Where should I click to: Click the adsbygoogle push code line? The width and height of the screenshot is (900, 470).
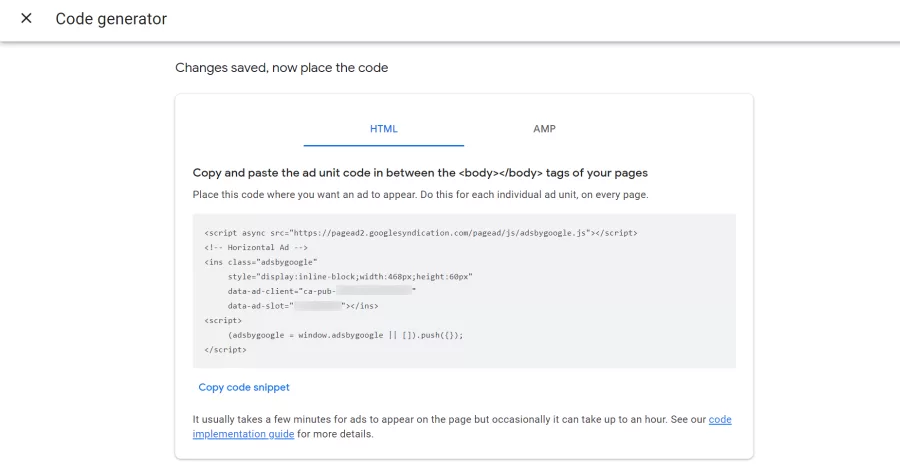(x=345, y=335)
